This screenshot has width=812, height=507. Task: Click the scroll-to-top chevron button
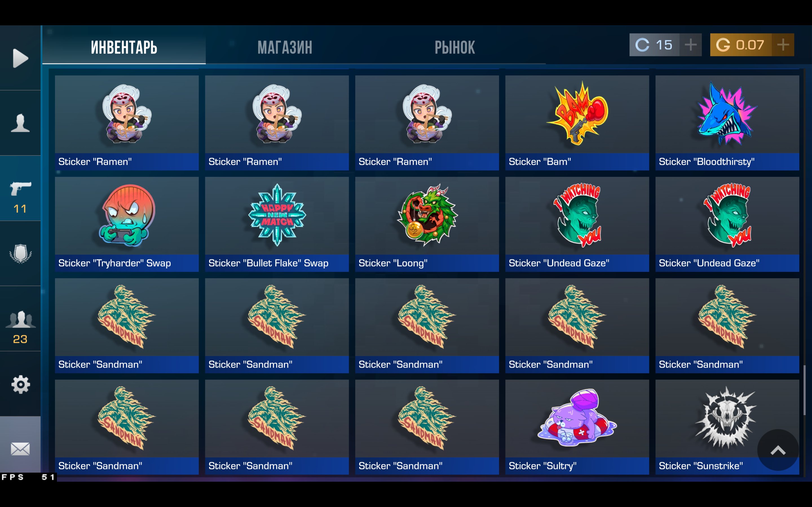click(x=778, y=450)
